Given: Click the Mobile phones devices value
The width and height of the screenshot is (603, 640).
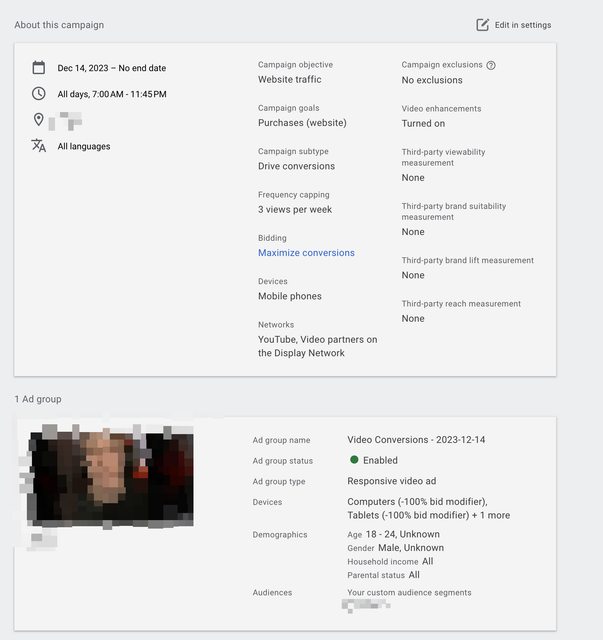Looking at the screenshot, I should point(289,296).
